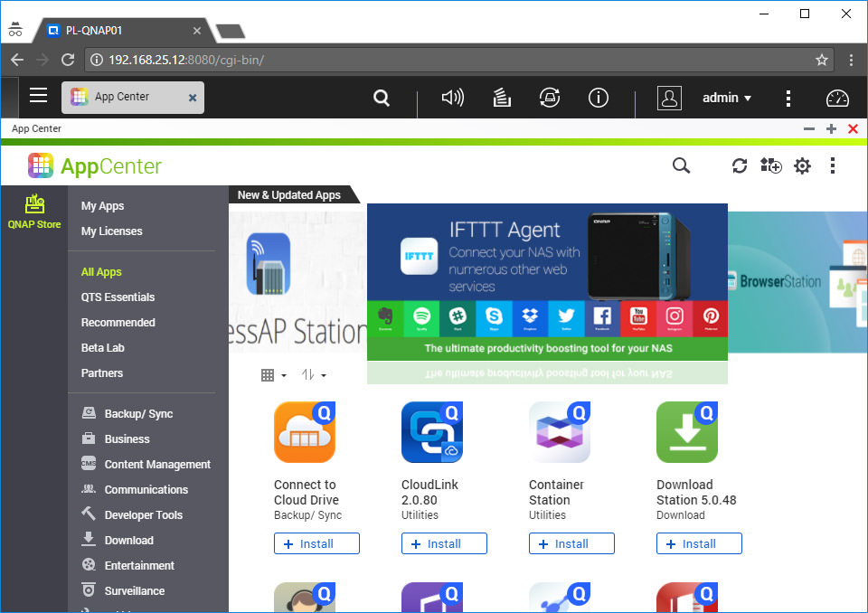
Task: Close the App Center inner window
Action: [x=853, y=128]
